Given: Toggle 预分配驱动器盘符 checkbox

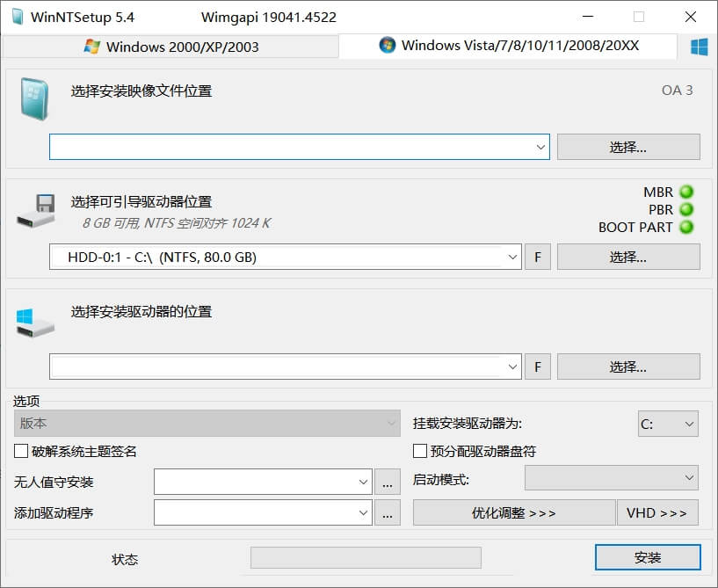Looking at the screenshot, I should pos(420,451).
